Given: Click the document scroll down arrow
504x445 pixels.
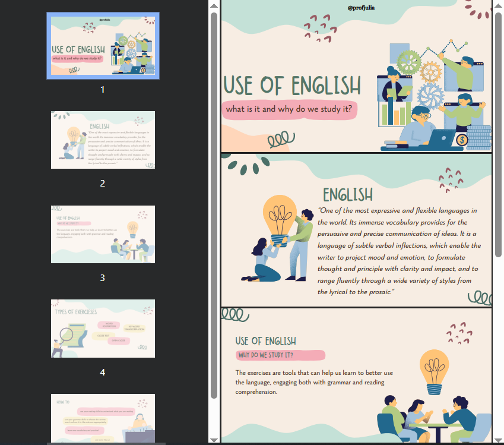Looking at the screenshot, I should tap(499, 440).
